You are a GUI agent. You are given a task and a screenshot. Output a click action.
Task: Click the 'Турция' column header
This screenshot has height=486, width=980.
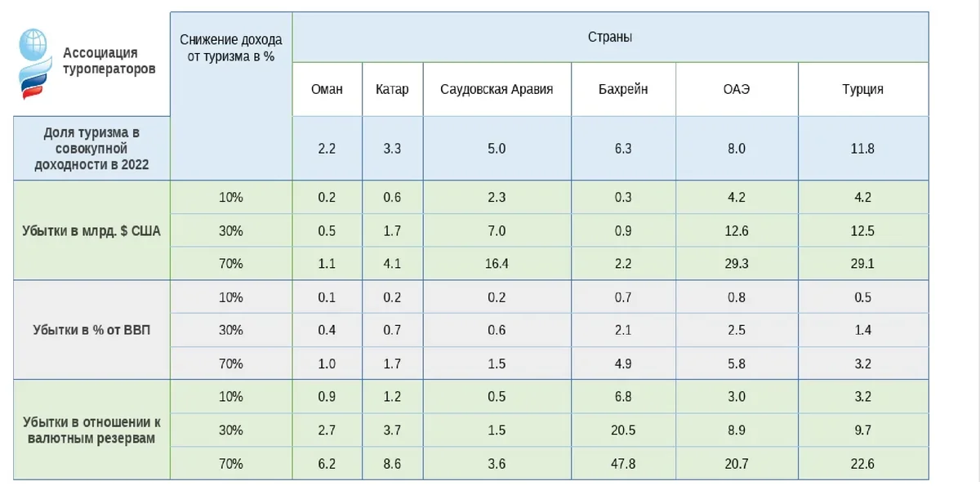(862, 89)
